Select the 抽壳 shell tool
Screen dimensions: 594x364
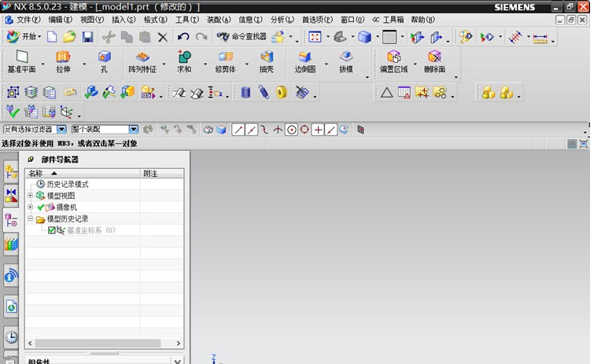tap(267, 62)
